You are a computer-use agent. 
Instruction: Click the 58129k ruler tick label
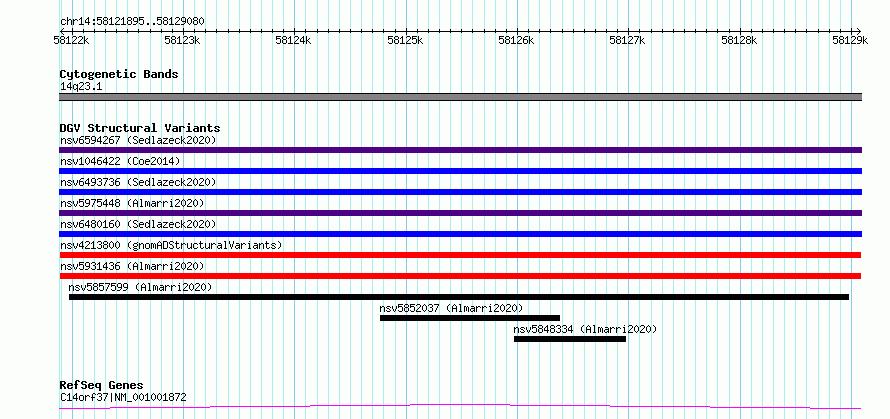[850, 40]
